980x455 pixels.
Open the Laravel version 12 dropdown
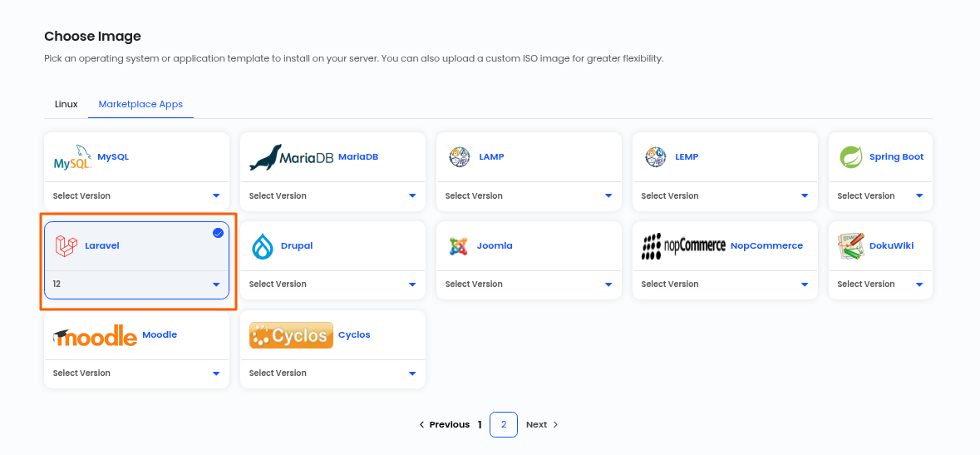click(137, 284)
